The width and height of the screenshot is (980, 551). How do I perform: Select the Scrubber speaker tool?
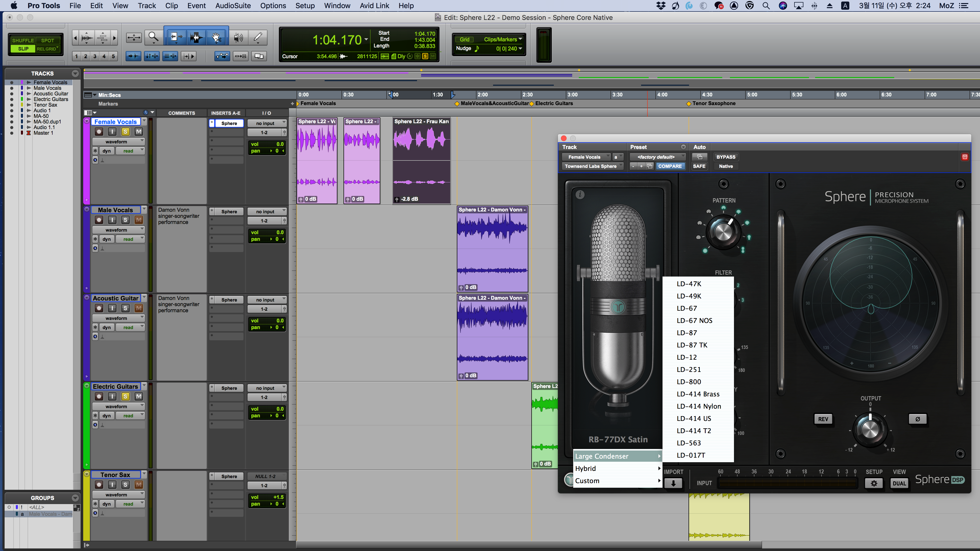pos(239,37)
